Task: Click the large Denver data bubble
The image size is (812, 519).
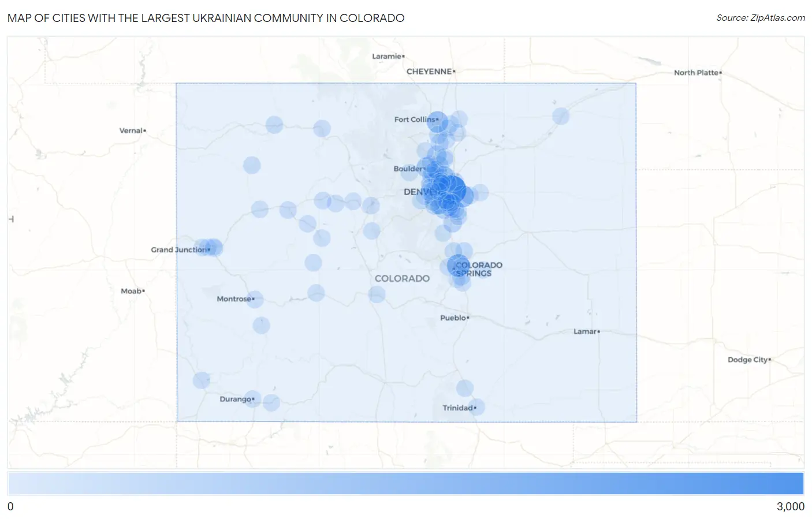Action: click(x=451, y=189)
